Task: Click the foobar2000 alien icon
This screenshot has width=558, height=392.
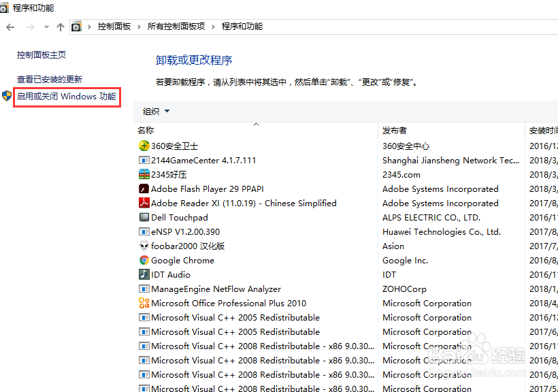Action: (144, 246)
